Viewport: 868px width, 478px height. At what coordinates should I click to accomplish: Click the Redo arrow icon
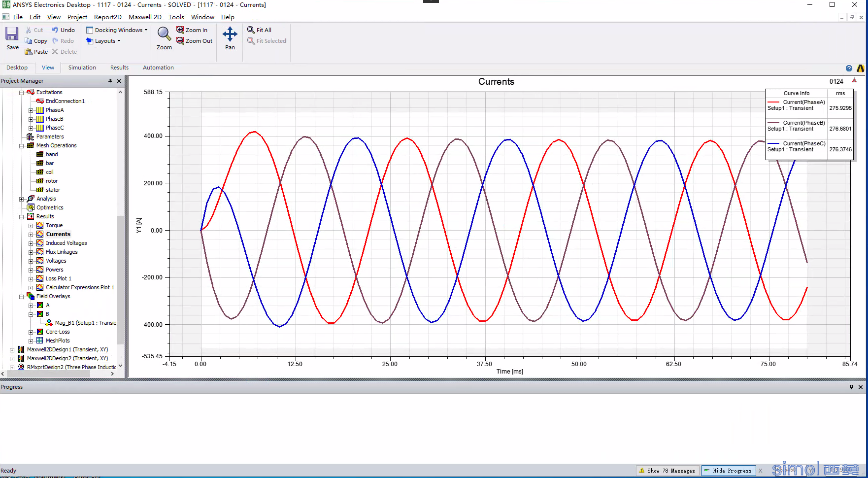point(55,41)
